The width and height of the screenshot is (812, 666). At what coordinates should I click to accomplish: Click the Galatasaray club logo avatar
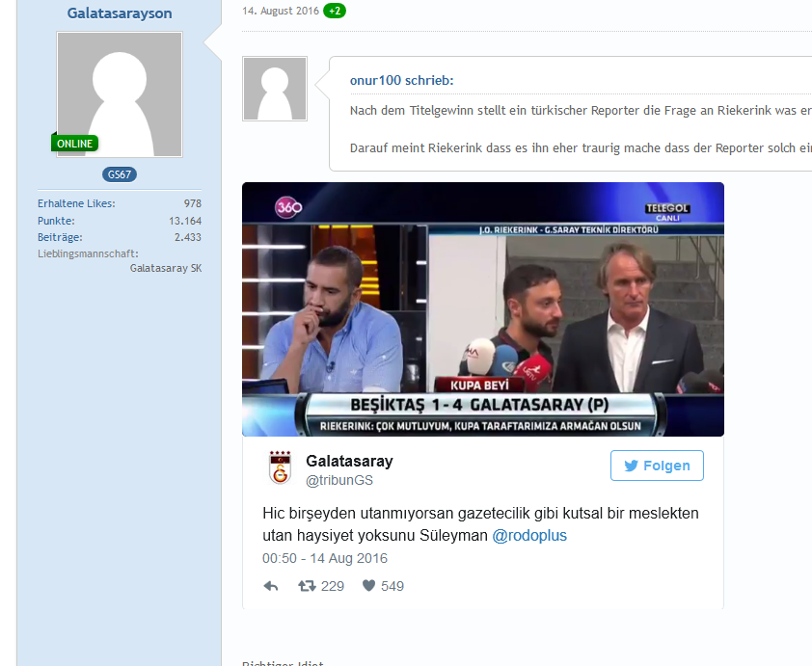coord(280,467)
